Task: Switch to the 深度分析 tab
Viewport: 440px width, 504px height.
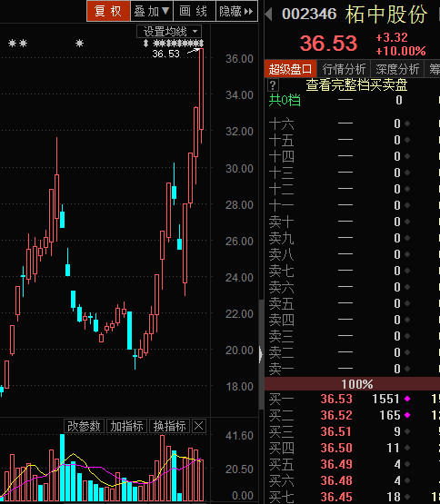Action: (x=397, y=69)
